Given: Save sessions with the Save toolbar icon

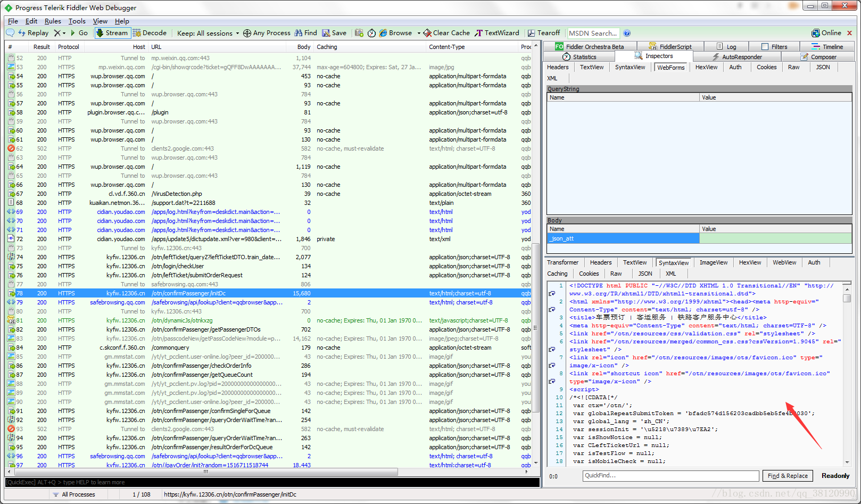Looking at the screenshot, I should (x=334, y=33).
